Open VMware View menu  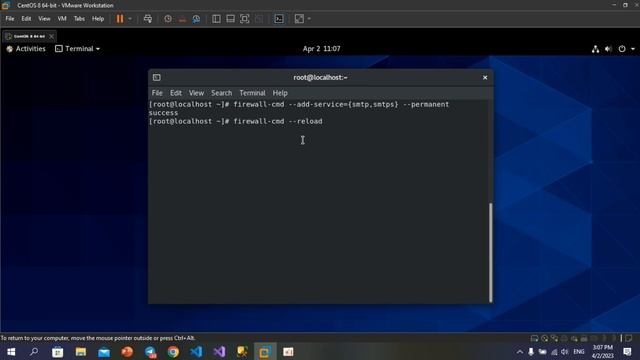tap(44, 19)
